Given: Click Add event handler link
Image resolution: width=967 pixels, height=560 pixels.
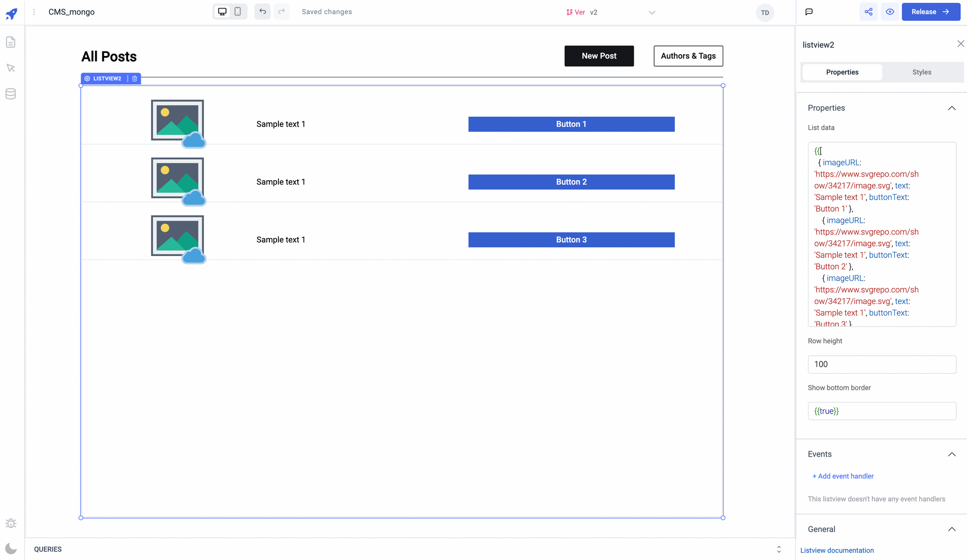Looking at the screenshot, I should click(x=843, y=476).
